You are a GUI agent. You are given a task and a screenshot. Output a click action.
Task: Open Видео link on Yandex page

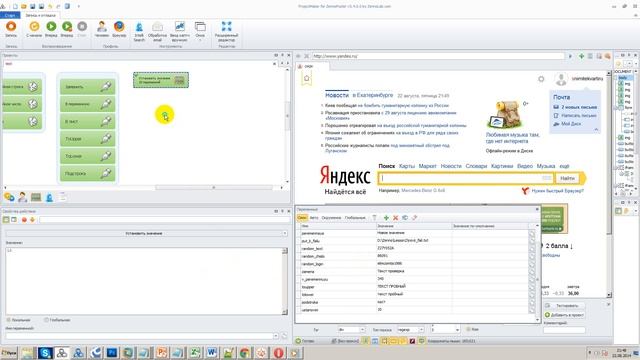[525, 166]
